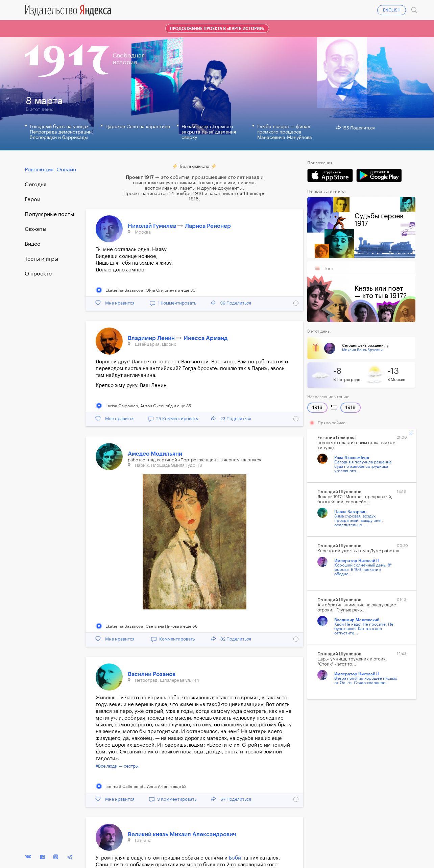
Task: Open Революция. Онлайн in the sidebar
Action: [50, 170]
